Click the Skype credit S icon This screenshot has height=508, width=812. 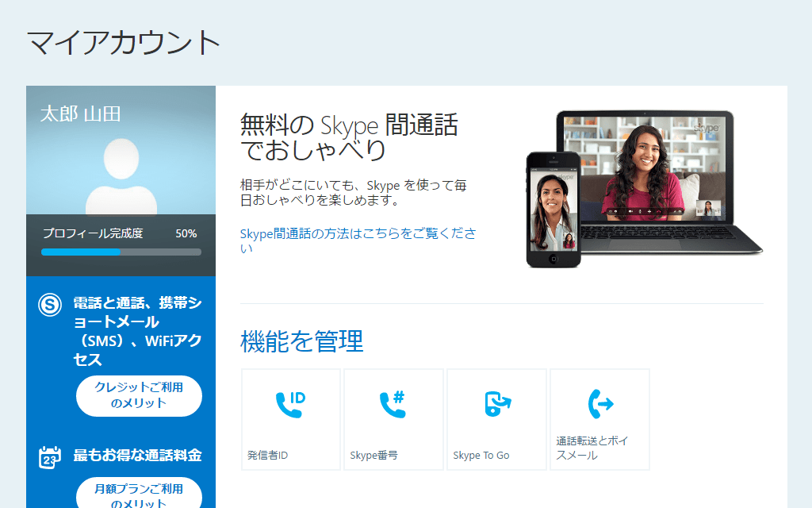pos(50,304)
